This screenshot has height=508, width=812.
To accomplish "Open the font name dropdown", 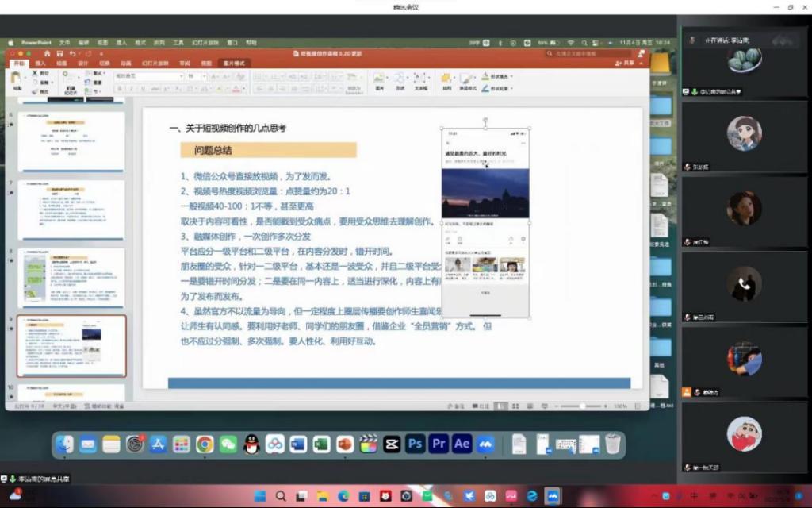I will pos(180,76).
